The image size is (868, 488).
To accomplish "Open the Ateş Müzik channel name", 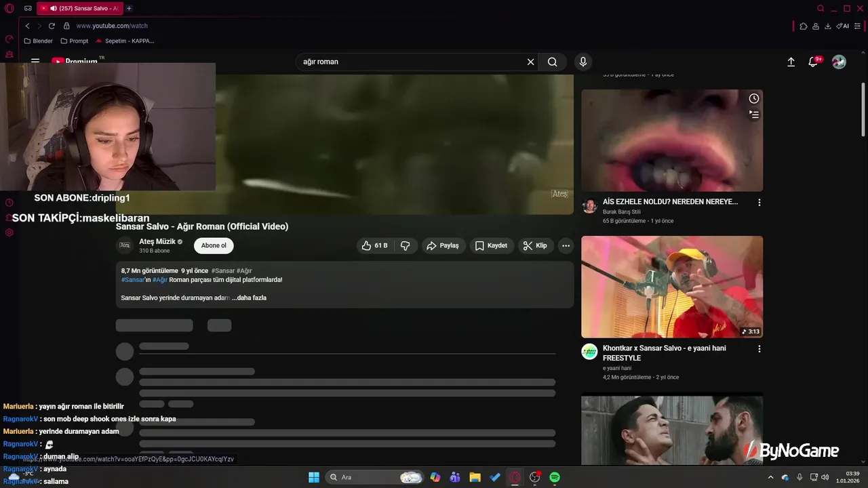I will pyautogui.click(x=157, y=241).
